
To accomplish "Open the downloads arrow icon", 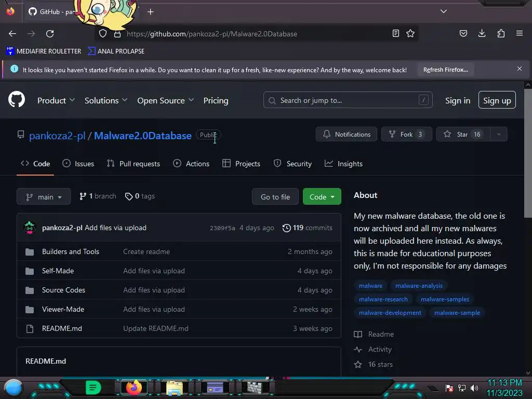I will (482, 33).
